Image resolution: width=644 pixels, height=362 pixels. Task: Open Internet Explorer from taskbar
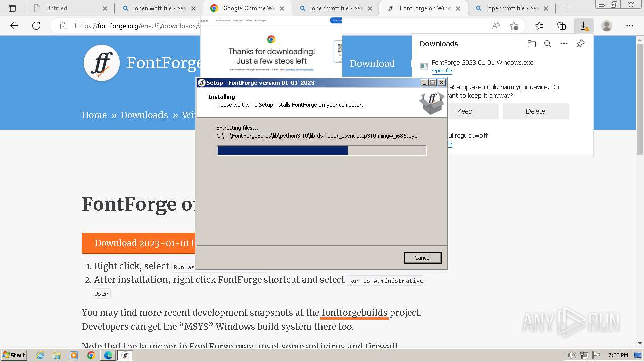pos(40,355)
